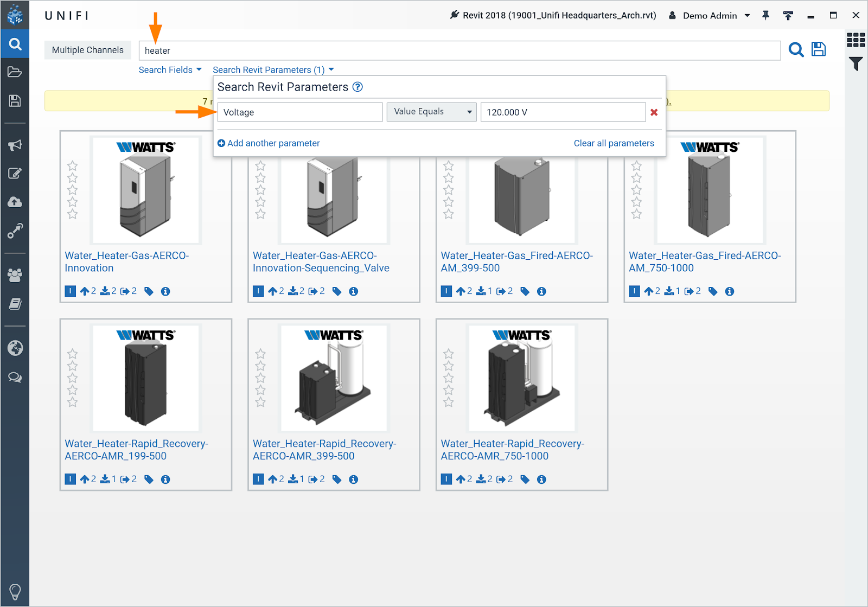Viewport: 868px width, 607px height.
Task: Open the chat comments icon in sidebar
Action: pos(15,377)
